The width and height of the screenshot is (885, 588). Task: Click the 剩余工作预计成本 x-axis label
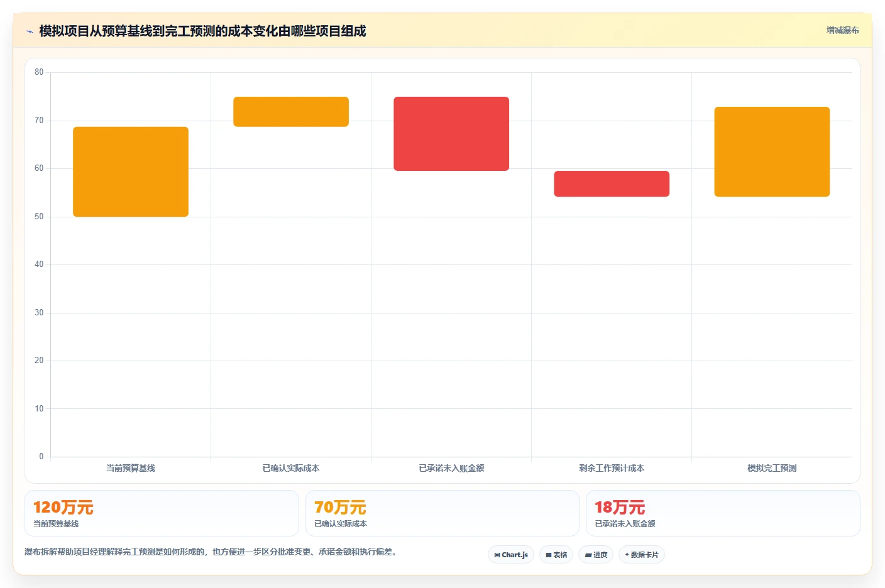tap(612, 468)
